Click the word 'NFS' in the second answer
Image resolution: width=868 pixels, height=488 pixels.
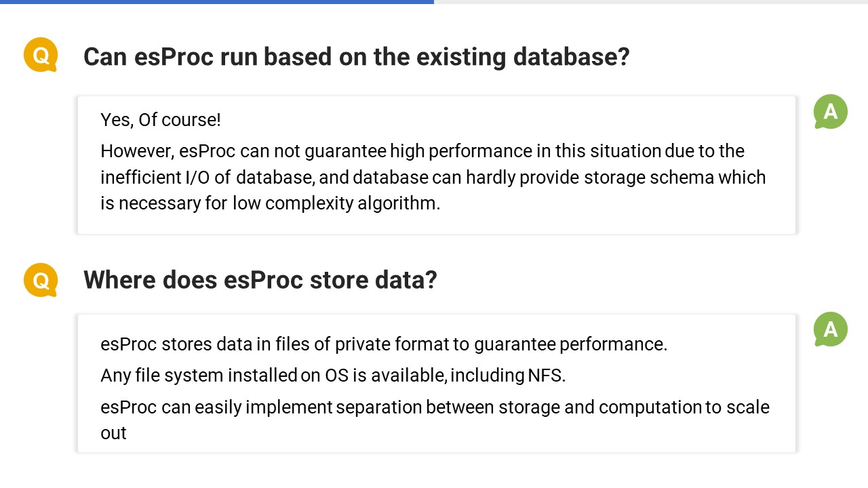point(545,375)
